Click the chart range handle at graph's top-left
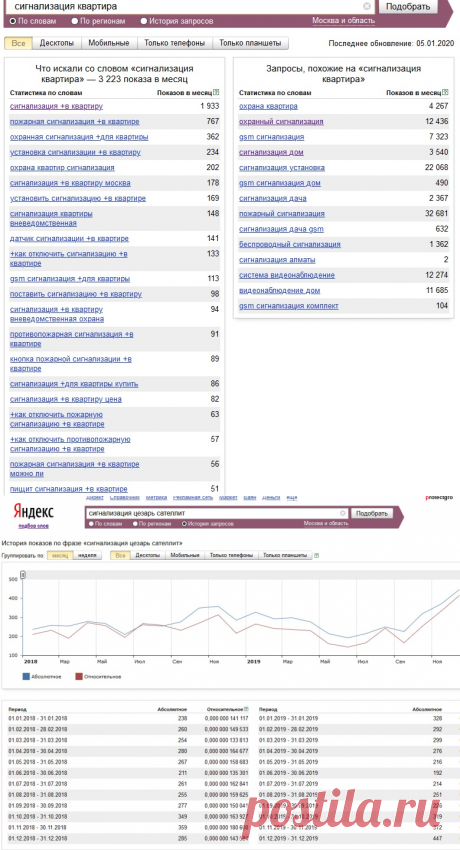 click(x=23, y=575)
